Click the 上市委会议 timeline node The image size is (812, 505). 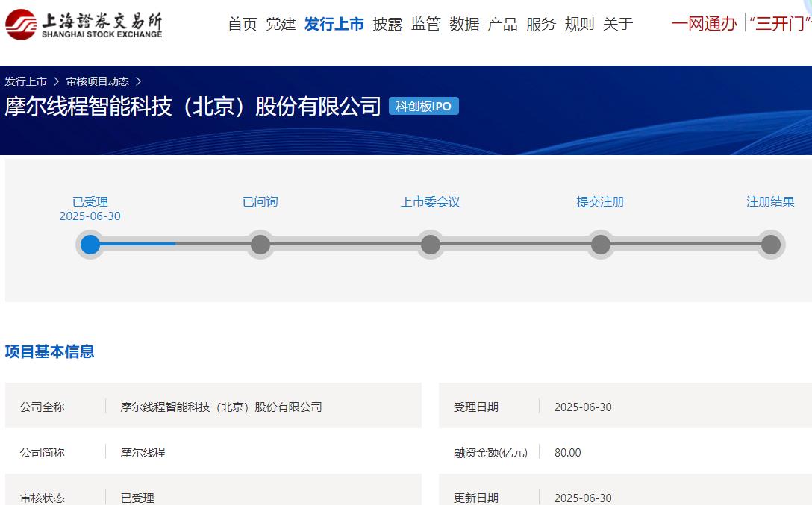click(431, 244)
